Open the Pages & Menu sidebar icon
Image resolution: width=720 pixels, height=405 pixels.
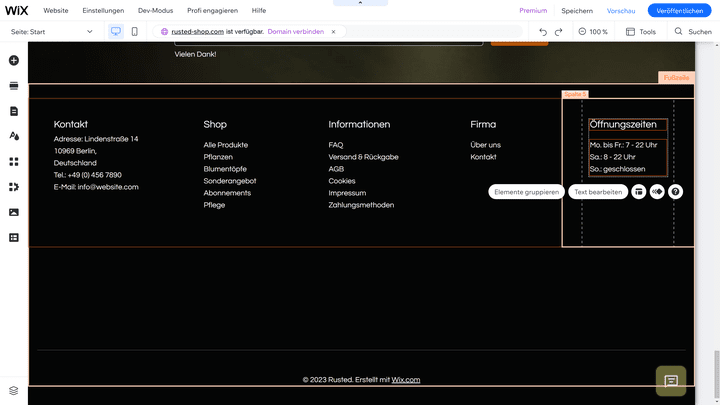(x=14, y=111)
